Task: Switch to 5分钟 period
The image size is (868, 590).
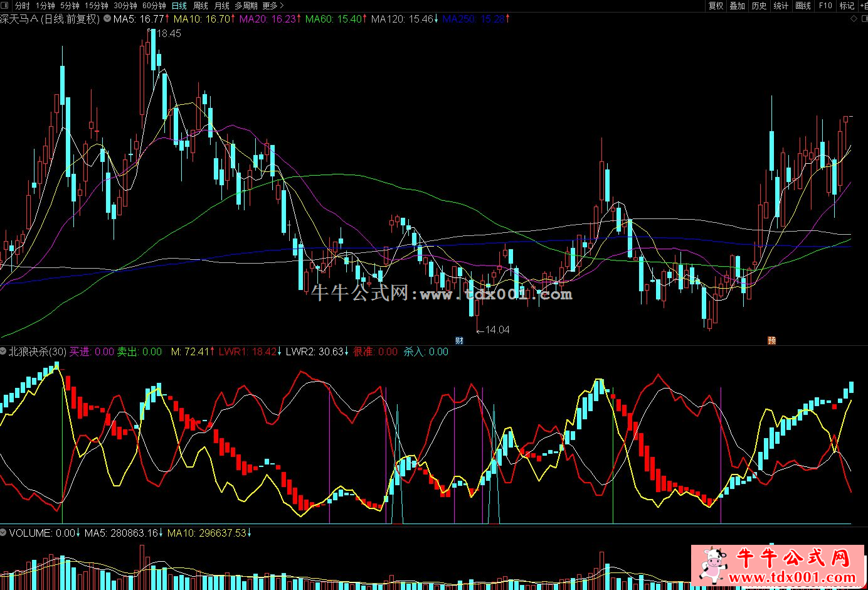Action: tap(70, 6)
